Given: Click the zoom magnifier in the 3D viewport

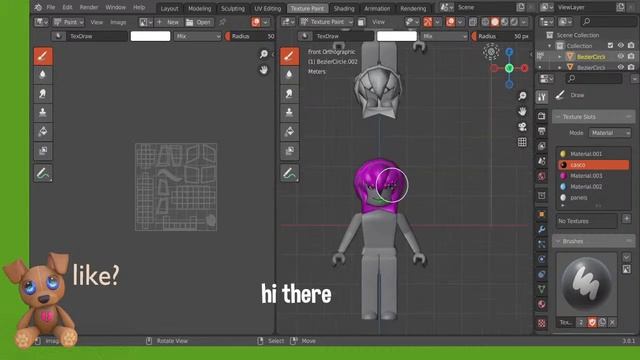Looking at the screenshot, I should 522,96.
